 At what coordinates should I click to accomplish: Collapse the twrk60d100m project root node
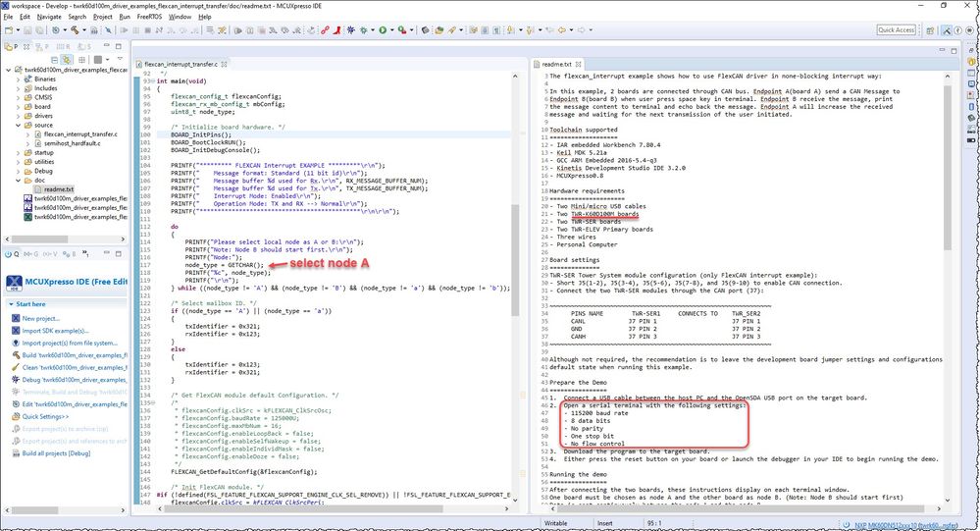8,70
